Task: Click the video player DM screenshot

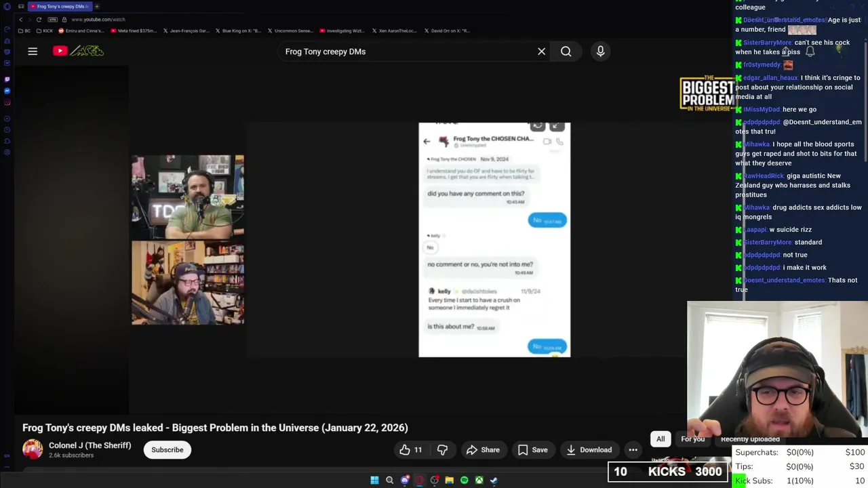Action: [x=494, y=240]
